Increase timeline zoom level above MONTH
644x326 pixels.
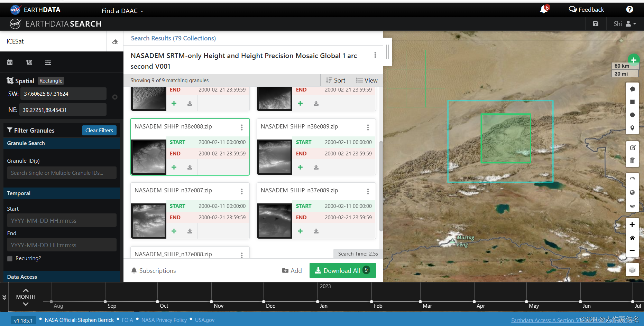(26, 290)
